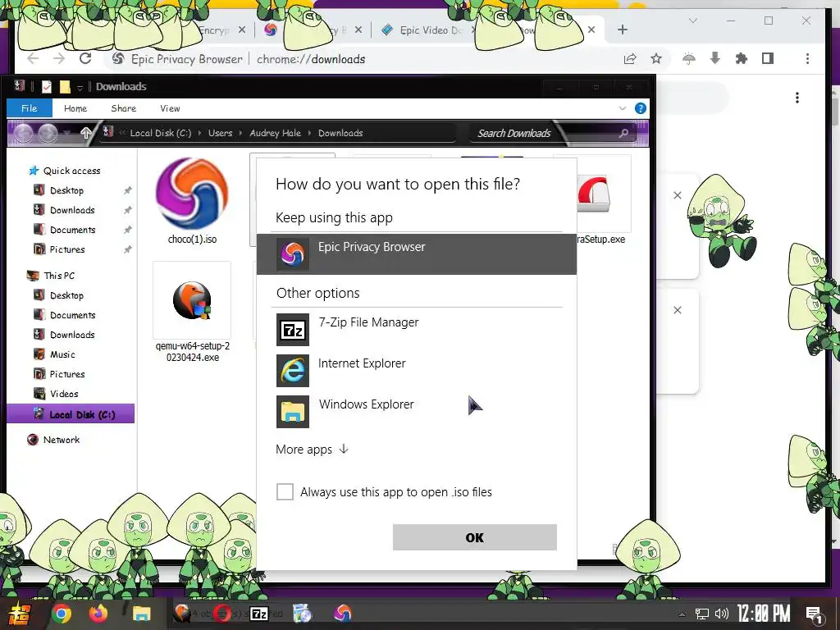Screen dimensions: 840x630
Task: Open Network in navigation pane
Action: [61, 440]
